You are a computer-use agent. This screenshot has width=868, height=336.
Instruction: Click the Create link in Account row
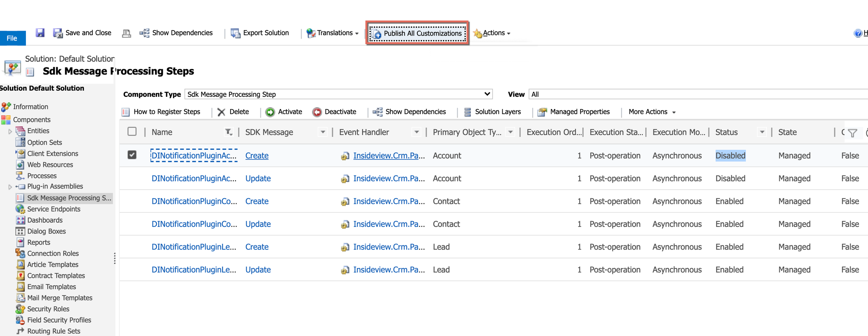click(x=257, y=156)
